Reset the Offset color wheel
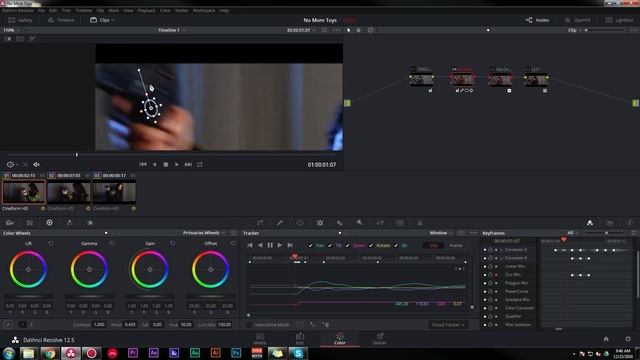This screenshot has height=360, width=640. click(x=233, y=243)
